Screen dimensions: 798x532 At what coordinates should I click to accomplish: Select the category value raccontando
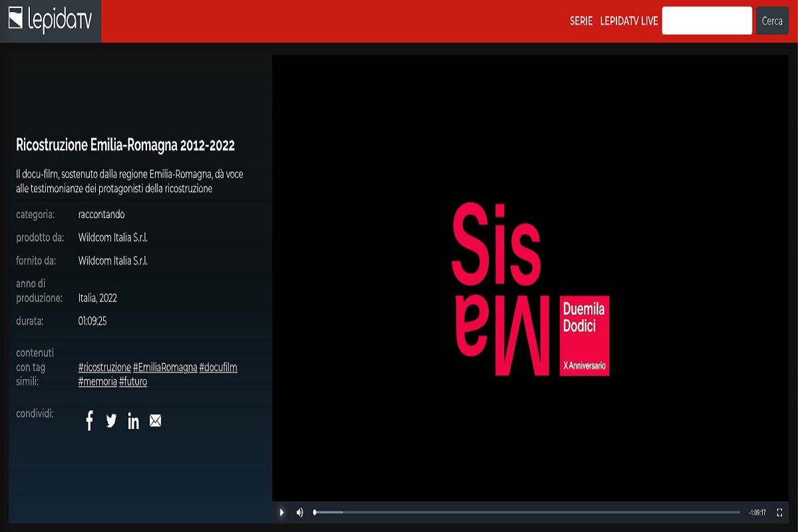(x=102, y=215)
